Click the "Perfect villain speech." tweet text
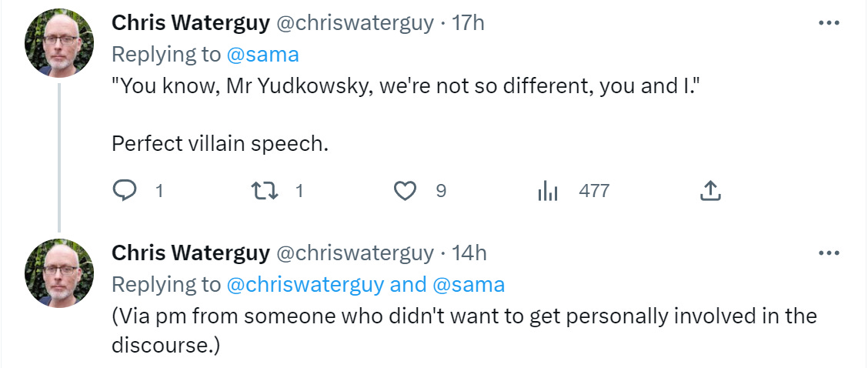This screenshot has width=868, height=368. click(220, 144)
